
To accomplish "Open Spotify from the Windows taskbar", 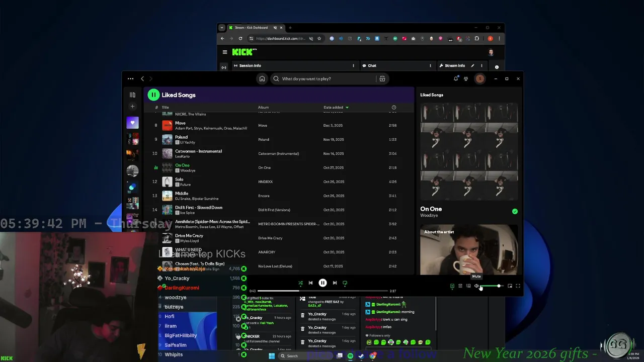I will [x=351, y=356].
